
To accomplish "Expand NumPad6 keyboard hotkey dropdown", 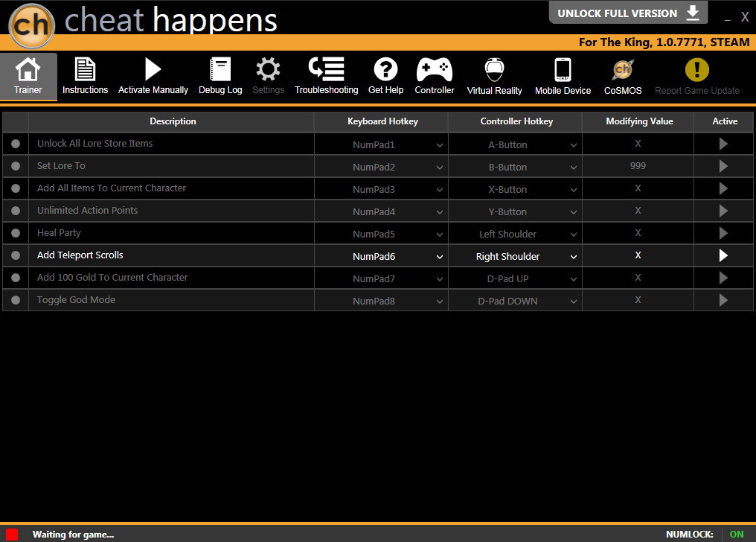I will (440, 257).
